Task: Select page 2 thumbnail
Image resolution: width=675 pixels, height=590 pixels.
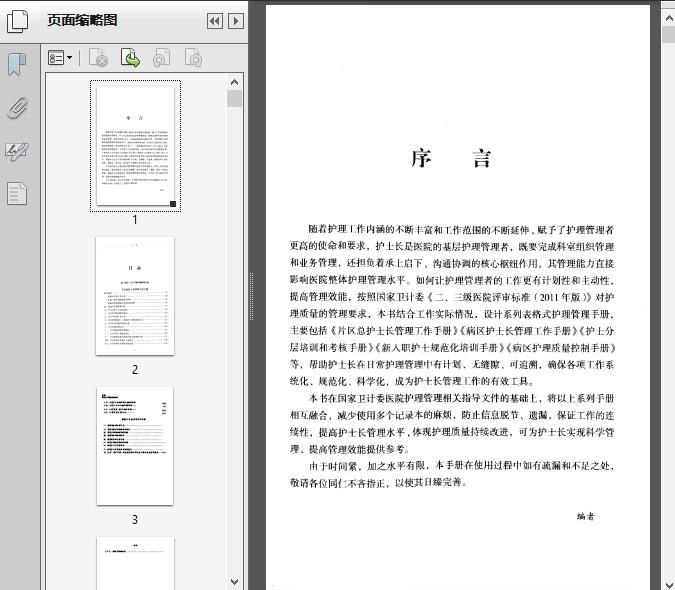Action: coord(135,296)
